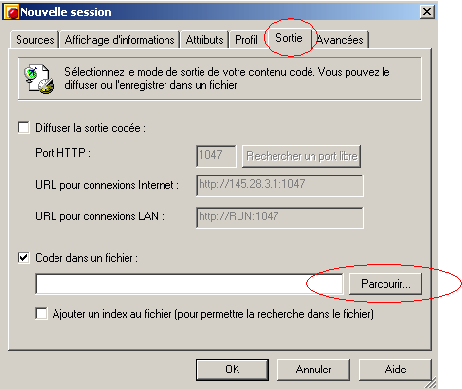Cancel with the Annuler button
Image resolution: width=462 pixels, height=389 pixels.
[313, 369]
